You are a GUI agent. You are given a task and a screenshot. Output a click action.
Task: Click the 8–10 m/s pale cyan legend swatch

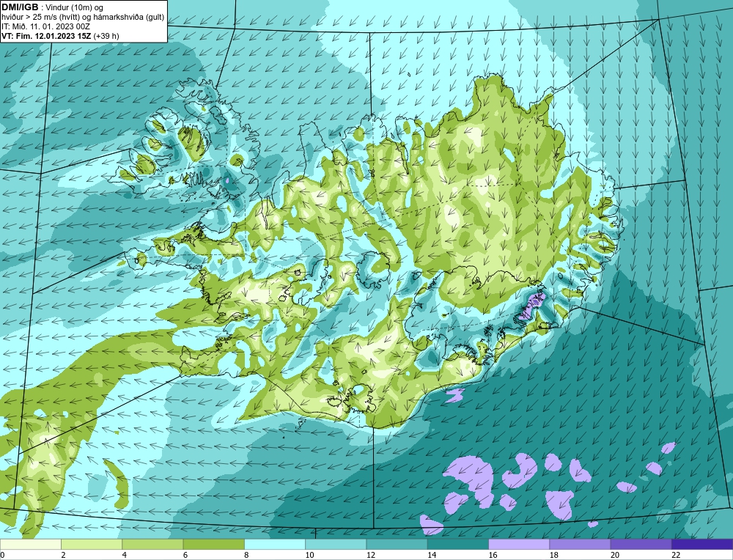coord(275,545)
